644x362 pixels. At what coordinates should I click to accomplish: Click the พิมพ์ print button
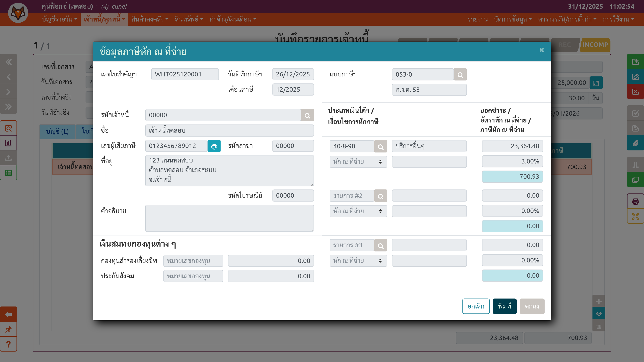(504, 306)
